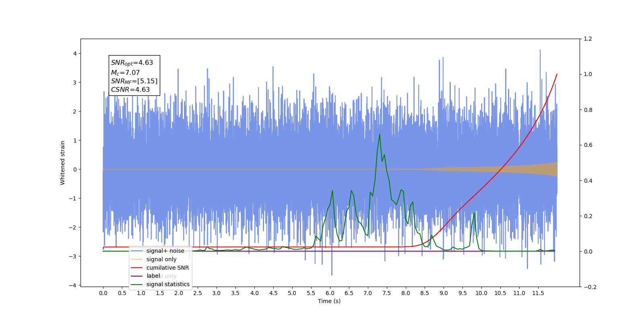Click the 6.5 tick on time axis
644x322 pixels.
[349, 293]
